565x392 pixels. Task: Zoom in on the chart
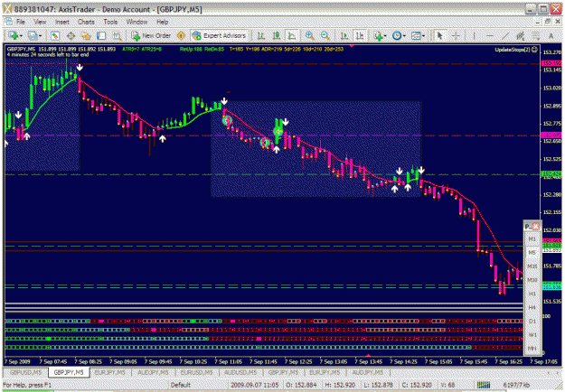309,35
